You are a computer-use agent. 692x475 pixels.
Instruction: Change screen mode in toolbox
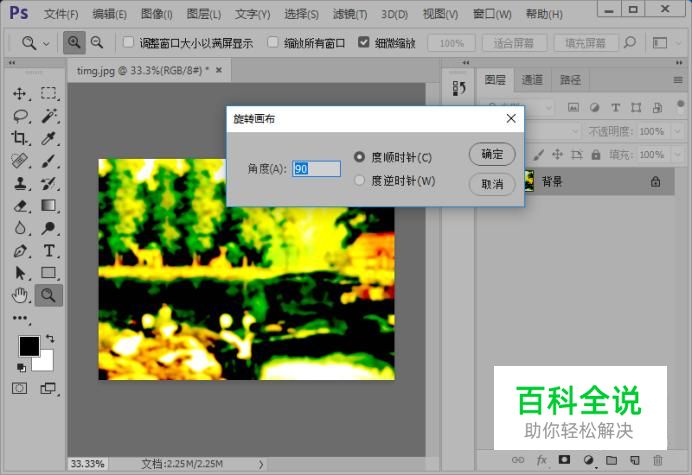[x=48, y=388]
